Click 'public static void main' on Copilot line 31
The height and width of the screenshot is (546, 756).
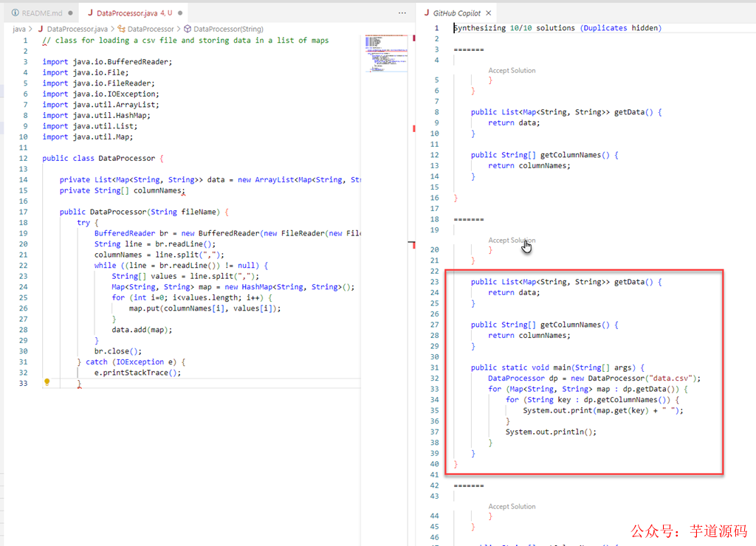click(520, 367)
